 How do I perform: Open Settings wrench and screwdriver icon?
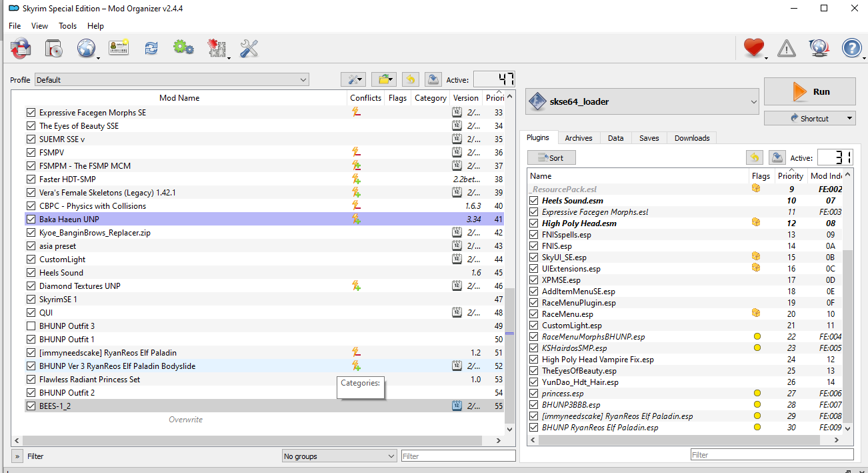click(x=249, y=48)
